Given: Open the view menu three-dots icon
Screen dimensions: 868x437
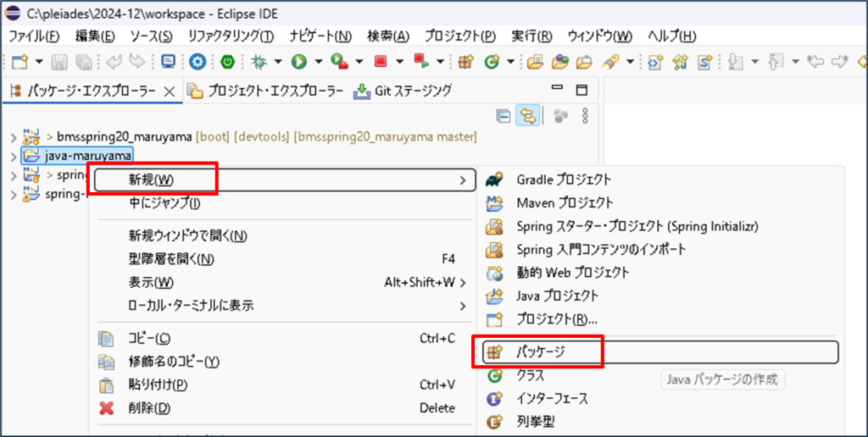Looking at the screenshot, I should (584, 116).
